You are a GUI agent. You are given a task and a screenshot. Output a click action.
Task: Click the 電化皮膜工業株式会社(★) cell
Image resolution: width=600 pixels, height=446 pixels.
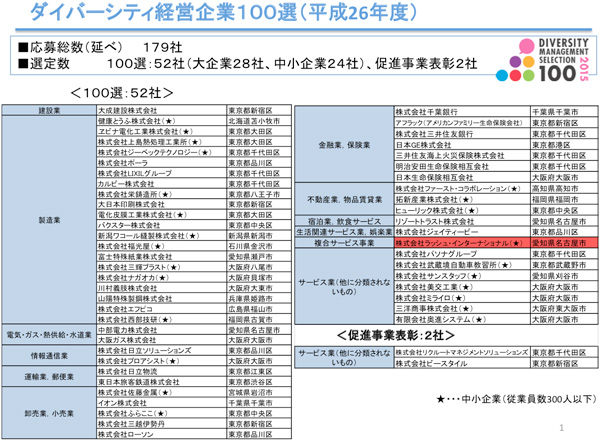point(161,215)
